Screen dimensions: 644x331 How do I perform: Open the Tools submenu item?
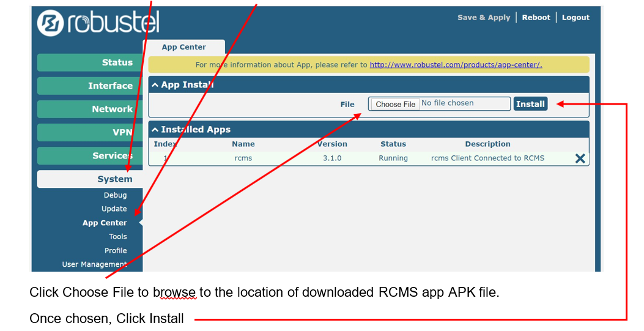pos(118,237)
